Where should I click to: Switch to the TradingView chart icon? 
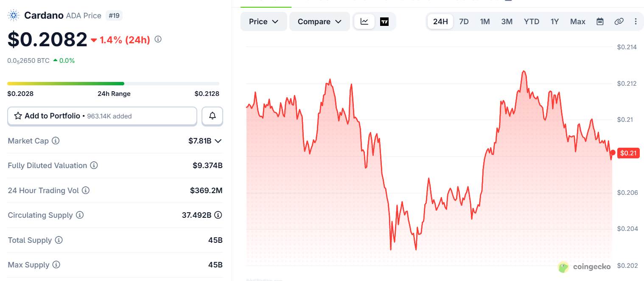[384, 22]
